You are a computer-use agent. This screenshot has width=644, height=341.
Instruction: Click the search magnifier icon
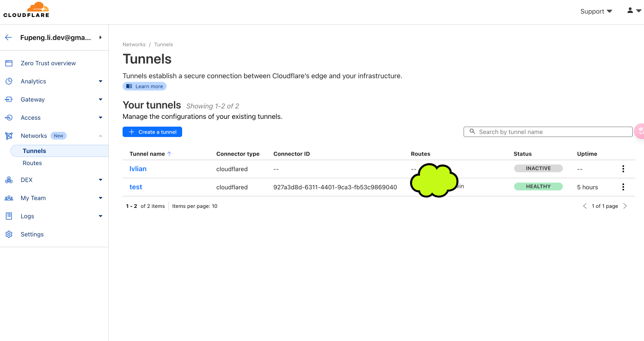[472, 131]
